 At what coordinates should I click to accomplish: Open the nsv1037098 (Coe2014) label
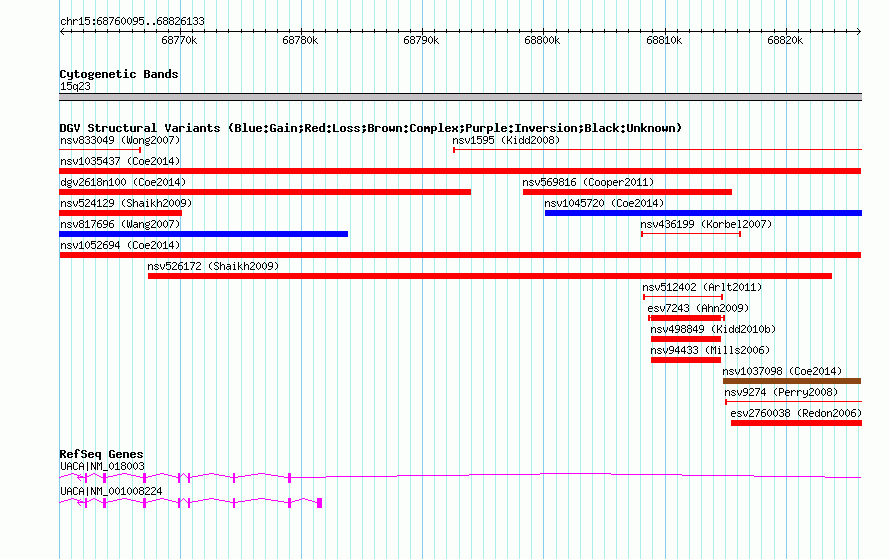pyautogui.click(x=782, y=371)
